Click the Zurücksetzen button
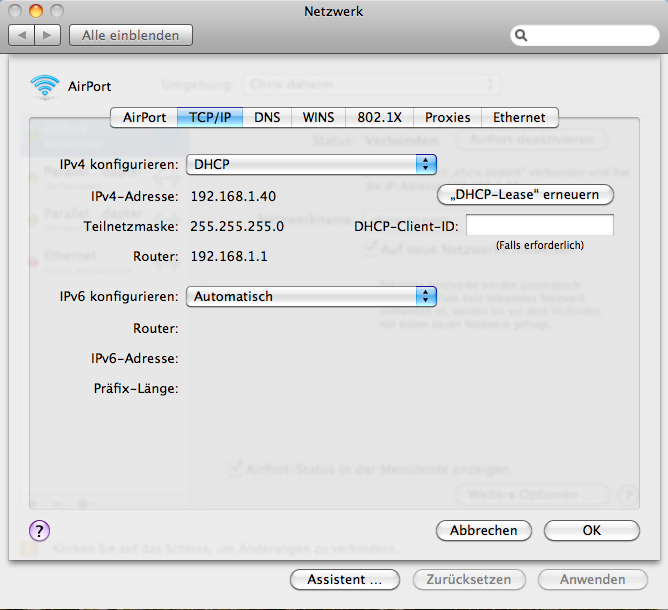 tap(469, 580)
